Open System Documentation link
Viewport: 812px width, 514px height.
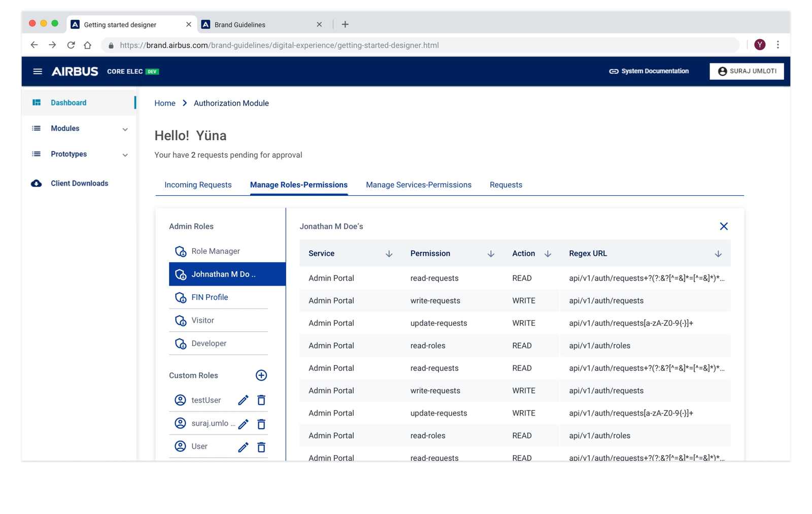pyautogui.click(x=649, y=72)
